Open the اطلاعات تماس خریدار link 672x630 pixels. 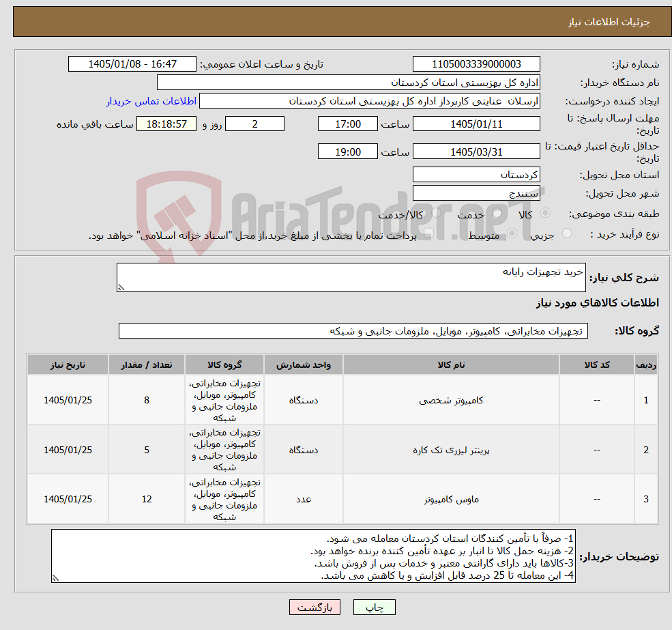point(151,101)
